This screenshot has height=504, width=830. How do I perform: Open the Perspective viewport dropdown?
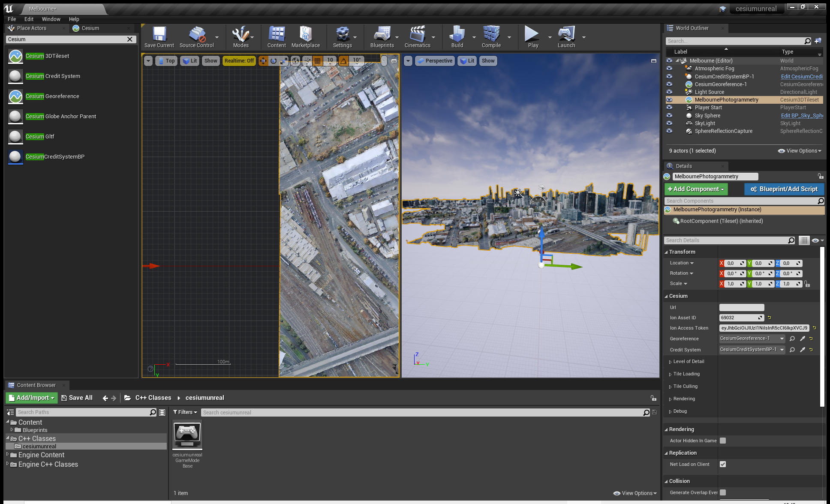[434, 60]
